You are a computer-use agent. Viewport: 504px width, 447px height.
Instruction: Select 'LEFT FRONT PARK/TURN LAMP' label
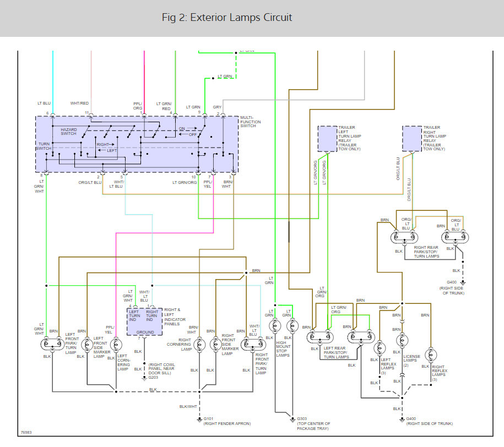pos(72,344)
